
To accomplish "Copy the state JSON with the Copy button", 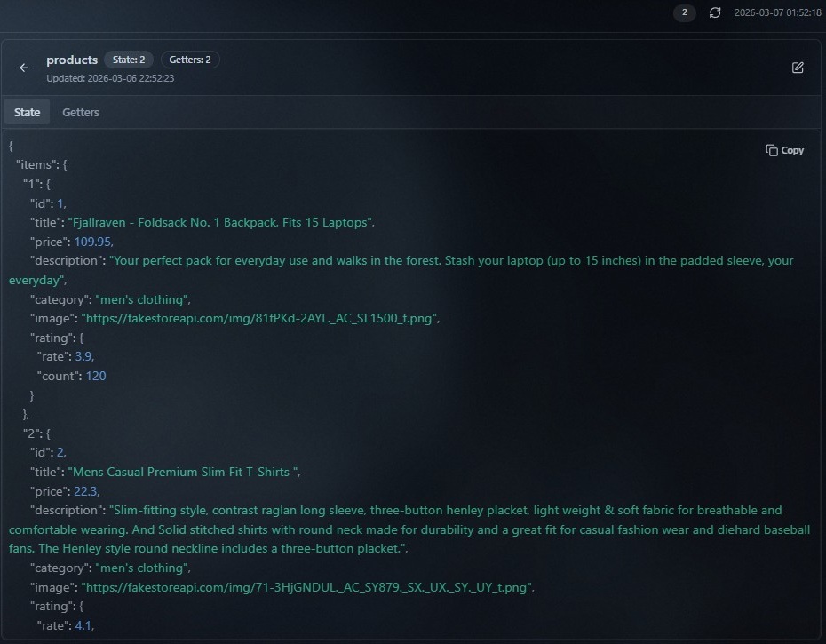I will coord(785,150).
